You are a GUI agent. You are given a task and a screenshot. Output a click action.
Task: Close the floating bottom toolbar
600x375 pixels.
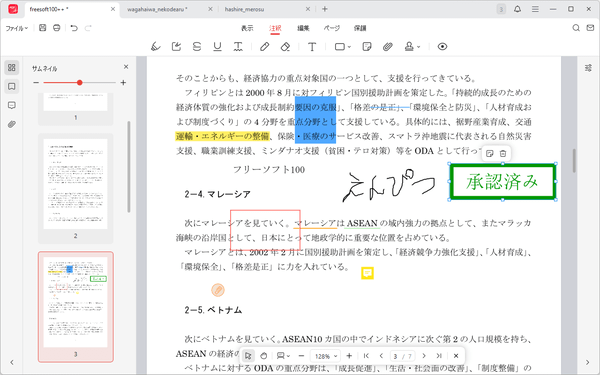456,356
